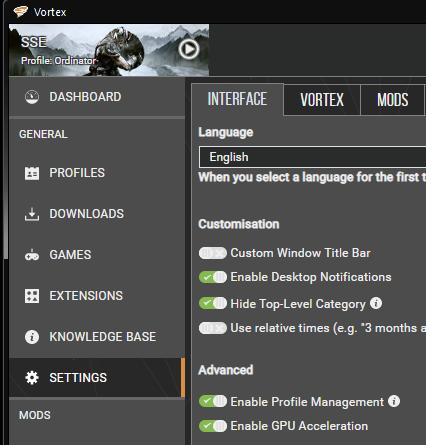Click the Customisation section heading
This screenshot has height=445, width=426.
pyautogui.click(x=239, y=224)
